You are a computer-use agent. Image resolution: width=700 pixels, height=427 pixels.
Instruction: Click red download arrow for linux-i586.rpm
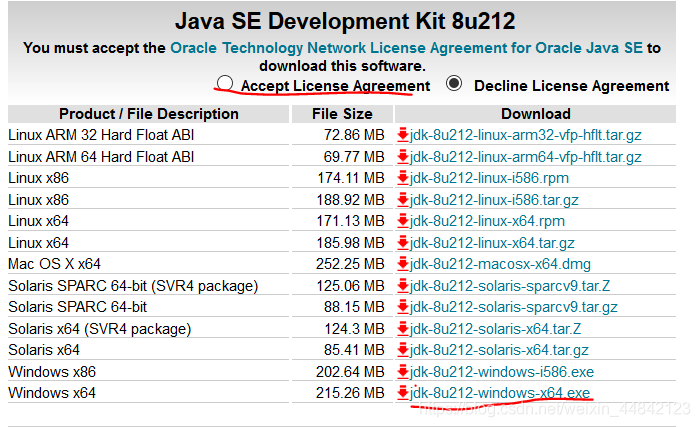[x=403, y=178]
